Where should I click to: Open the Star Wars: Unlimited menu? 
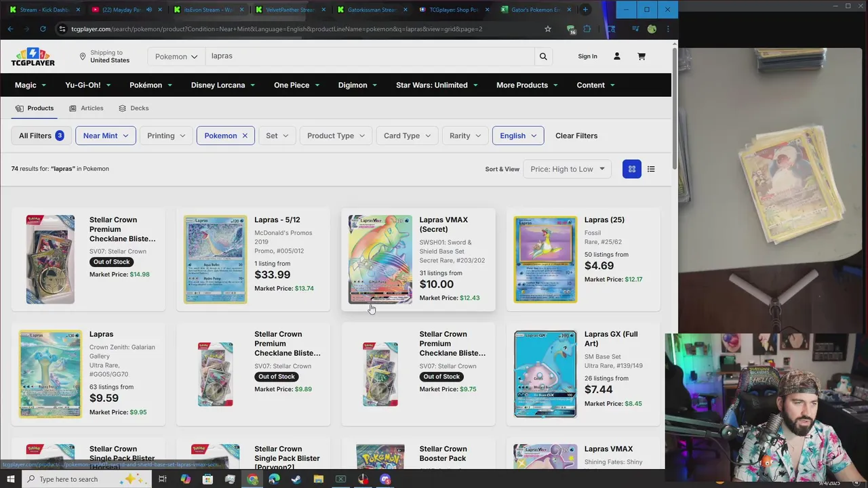coord(437,85)
